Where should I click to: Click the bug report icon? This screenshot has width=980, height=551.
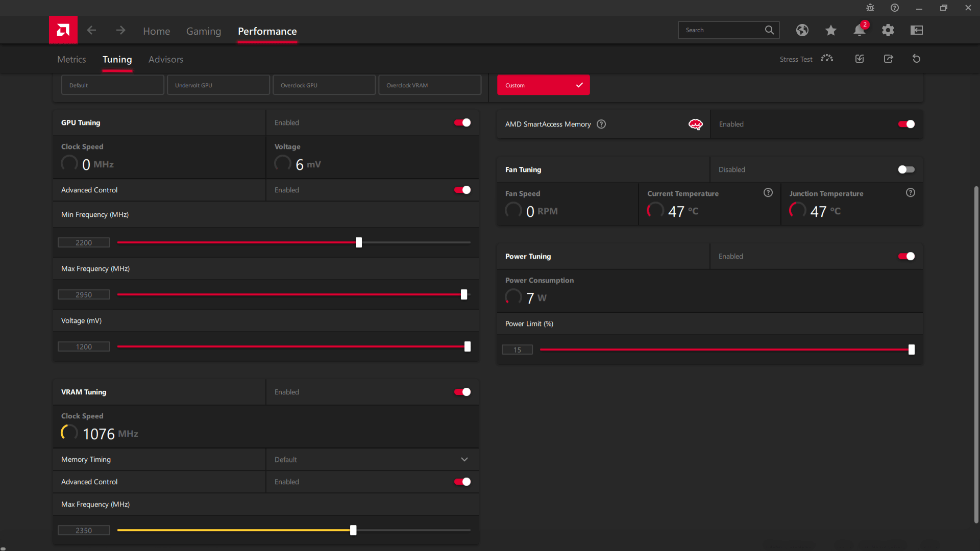point(870,8)
